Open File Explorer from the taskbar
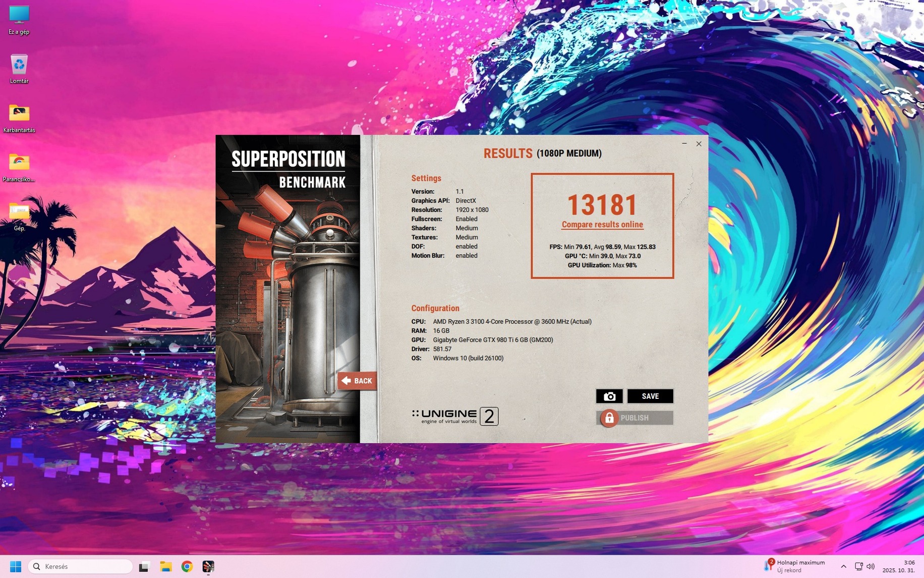The height and width of the screenshot is (578, 924). pos(165,566)
